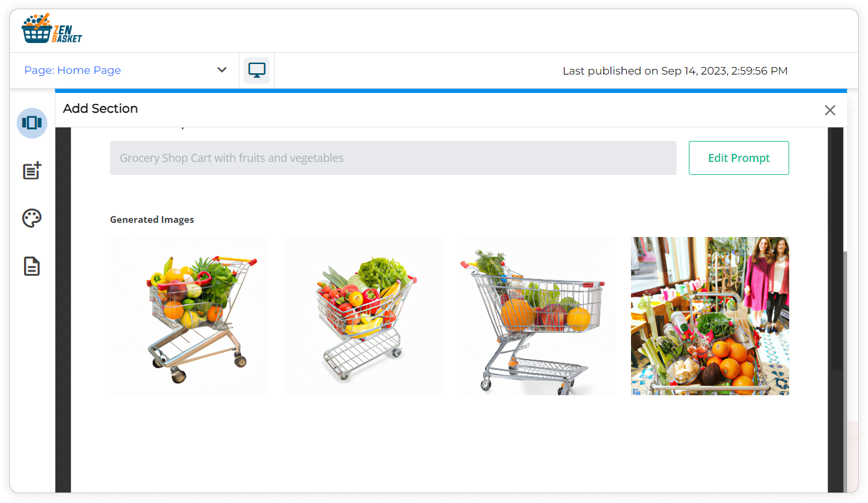This screenshot has width=868, height=503.
Task: Click the blue progress bar above Add Section
Action: point(451,91)
